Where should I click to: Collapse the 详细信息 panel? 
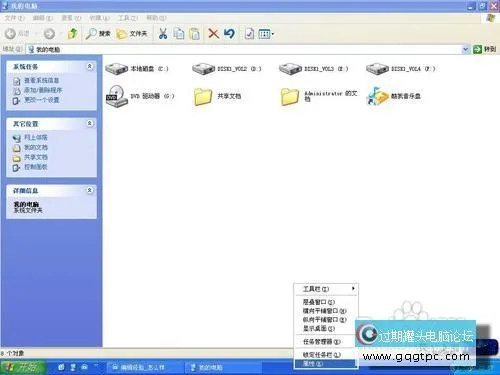90,190
